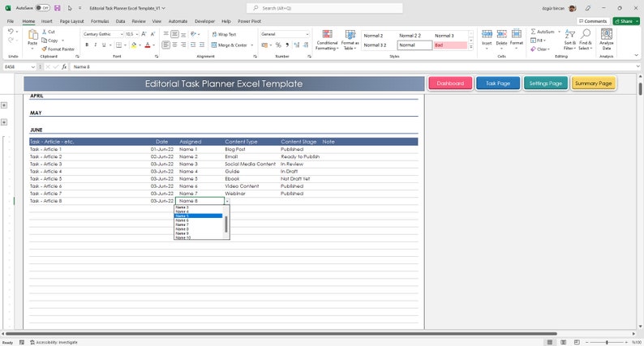Toggle Top Align alignment

(166, 34)
